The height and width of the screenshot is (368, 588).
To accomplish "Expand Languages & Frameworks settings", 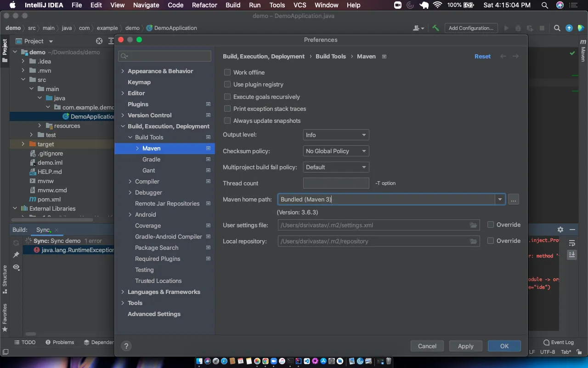I will click(x=123, y=292).
